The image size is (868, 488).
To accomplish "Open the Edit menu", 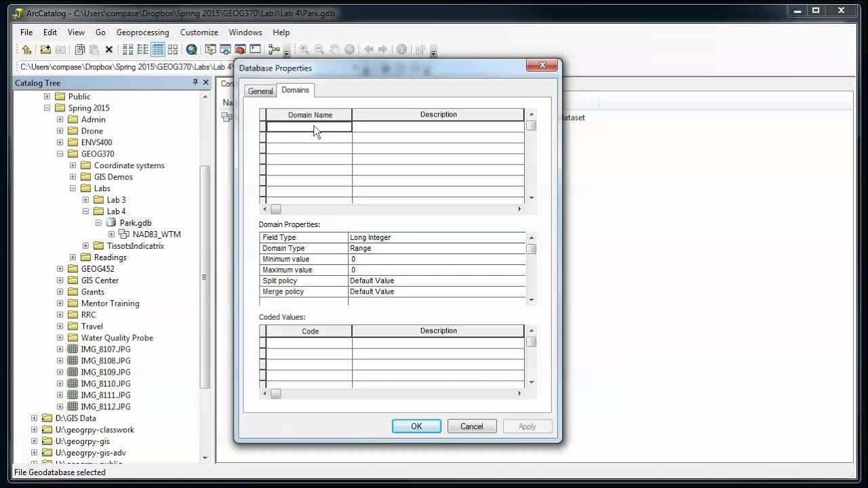I will pos(50,32).
